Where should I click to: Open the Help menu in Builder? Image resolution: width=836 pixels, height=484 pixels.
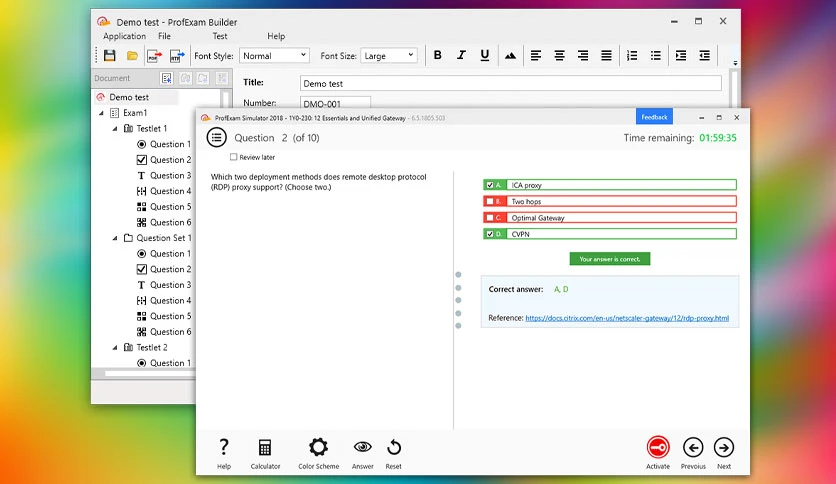(276, 36)
